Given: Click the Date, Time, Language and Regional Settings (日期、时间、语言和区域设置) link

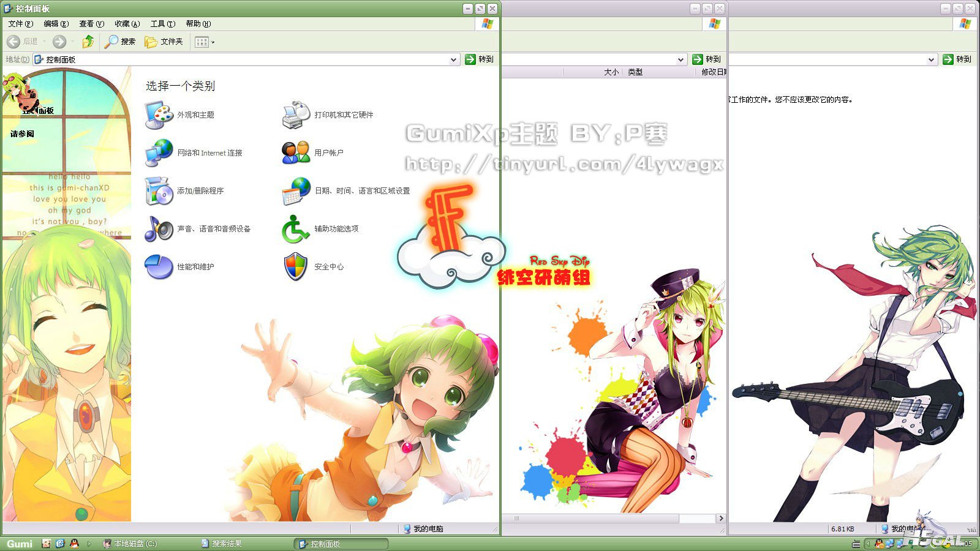Looking at the screenshot, I should 362,191.
